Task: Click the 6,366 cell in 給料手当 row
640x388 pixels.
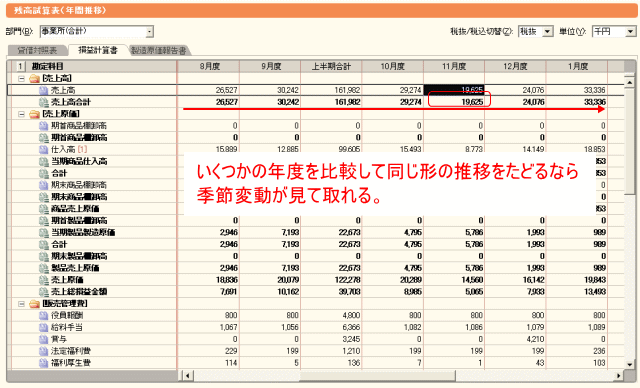Action: pyautogui.click(x=331, y=327)
